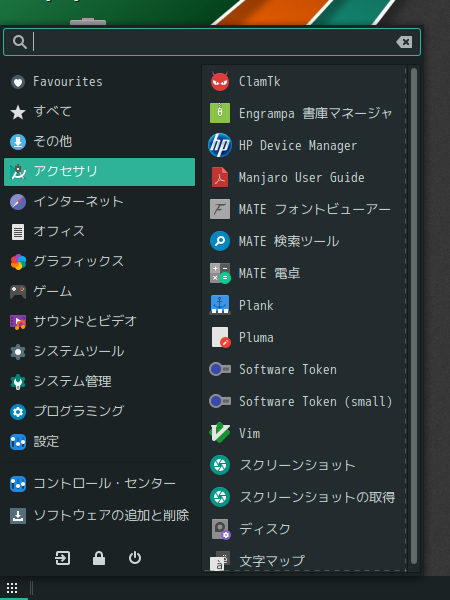This screenshot has width=450, height=600.
Task: Select the システム管理 category
Action: tap(99, 382)
